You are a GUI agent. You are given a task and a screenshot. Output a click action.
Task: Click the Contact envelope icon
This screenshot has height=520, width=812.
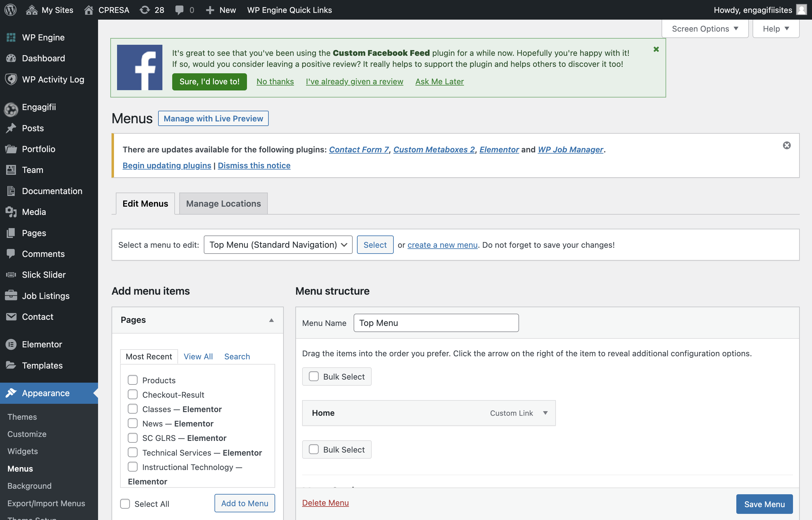[x=11, y=316]
